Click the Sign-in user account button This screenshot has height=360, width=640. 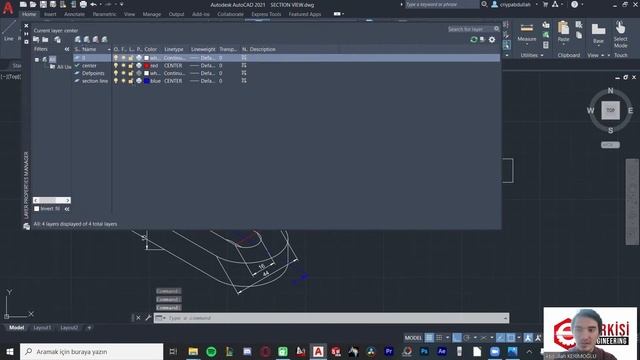coord(511,4)
